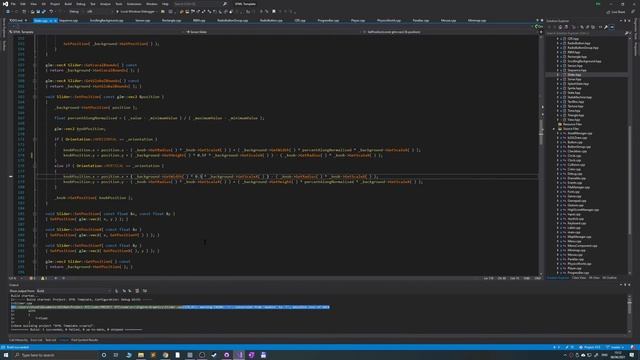Open the Show output from Build dropdown
Screen dimensions: 640x360
point(73,291)
